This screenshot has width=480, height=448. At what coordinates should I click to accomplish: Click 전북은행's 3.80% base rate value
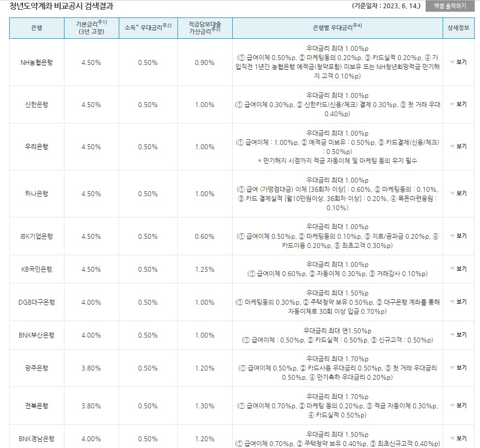coord(91,406)
